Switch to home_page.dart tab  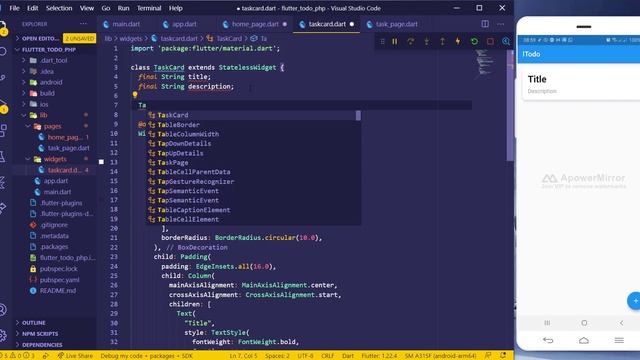[x=255, y=24]
